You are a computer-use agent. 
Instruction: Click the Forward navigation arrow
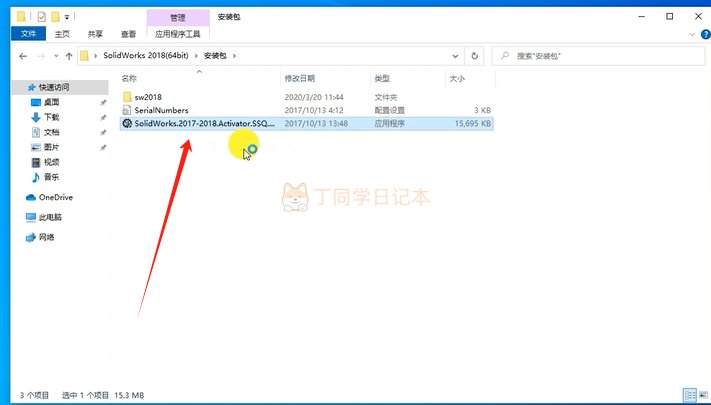[x=41, y=56]
